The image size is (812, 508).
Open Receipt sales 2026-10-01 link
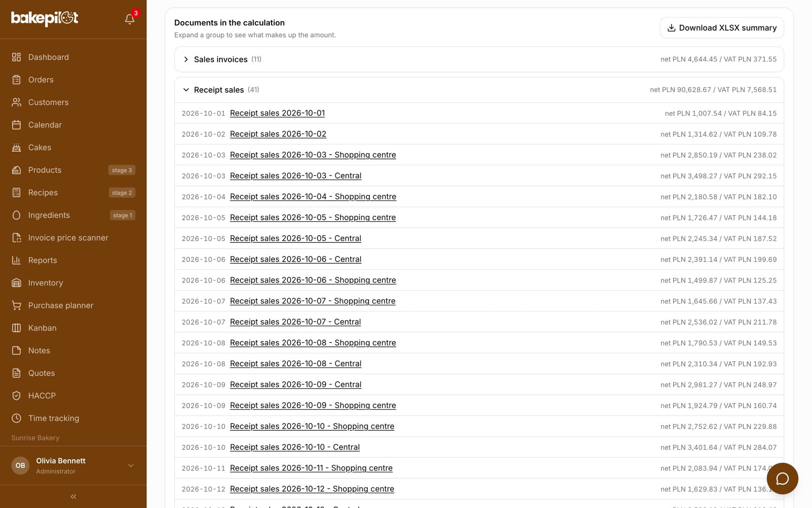pos(277,113)
